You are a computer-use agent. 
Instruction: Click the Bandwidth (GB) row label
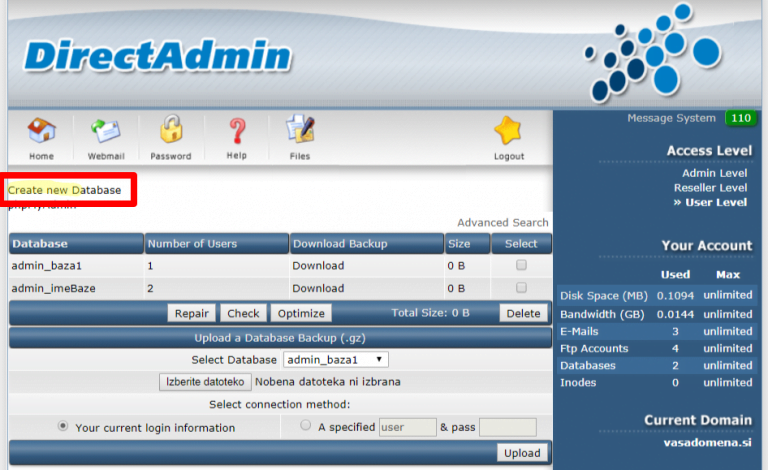pos(602,314)
